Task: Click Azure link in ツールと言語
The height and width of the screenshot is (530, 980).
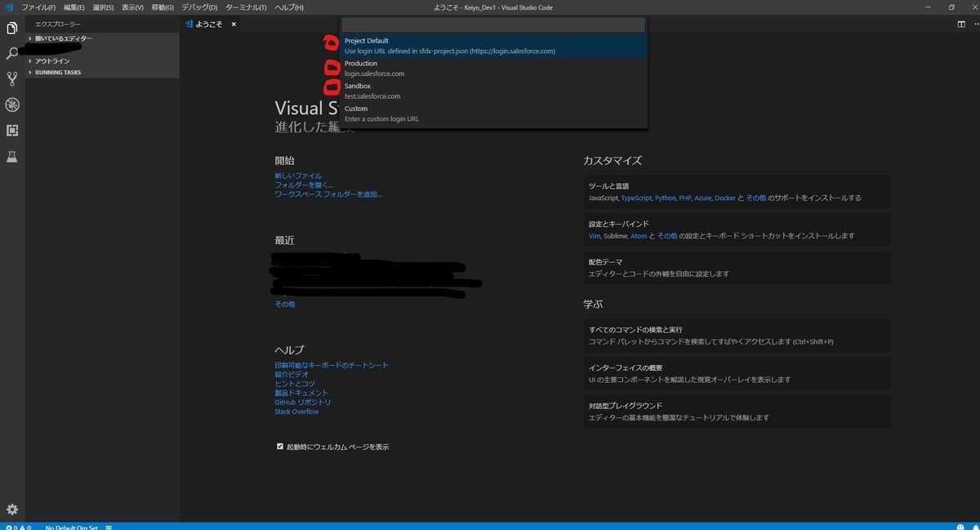Action: coord(702,198)
